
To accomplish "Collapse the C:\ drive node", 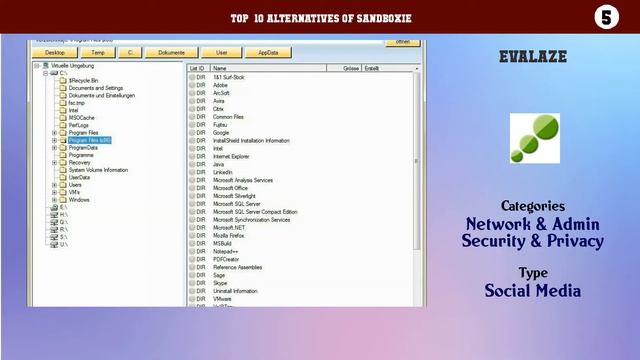I will tap(46, 73).
